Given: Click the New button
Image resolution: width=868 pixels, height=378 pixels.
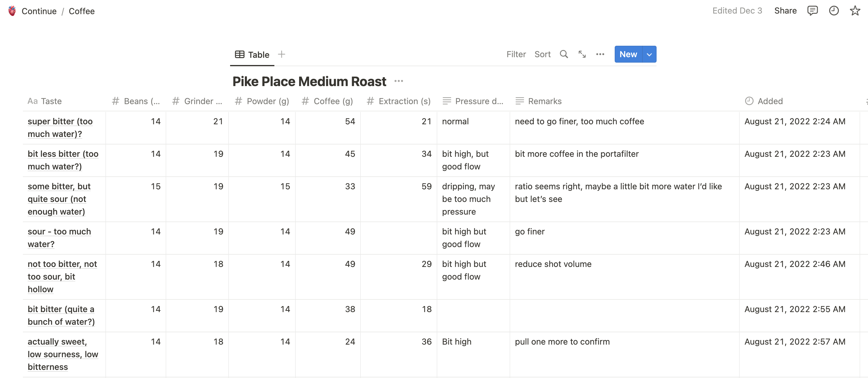Looking at the screenshot, I should 628,54.
